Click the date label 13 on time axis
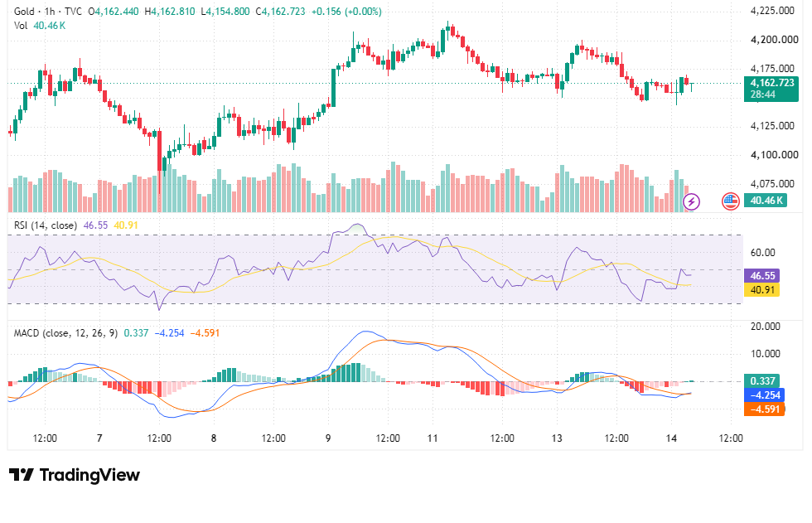Screen dimensions: 812x523 tap(557, 438)
